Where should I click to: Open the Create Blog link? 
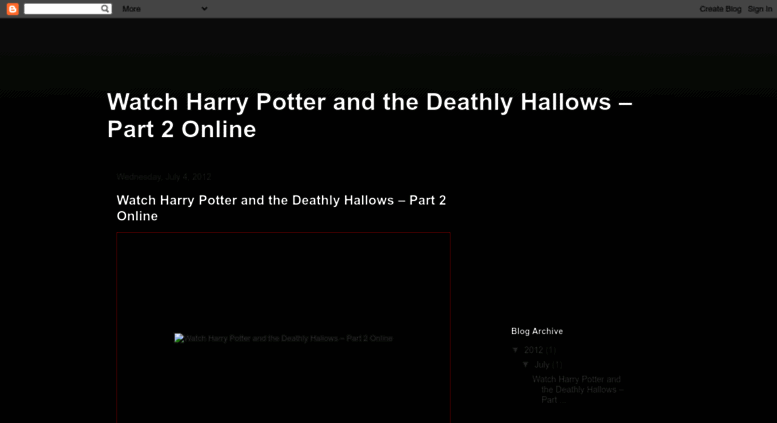click(x=720, y=9)
